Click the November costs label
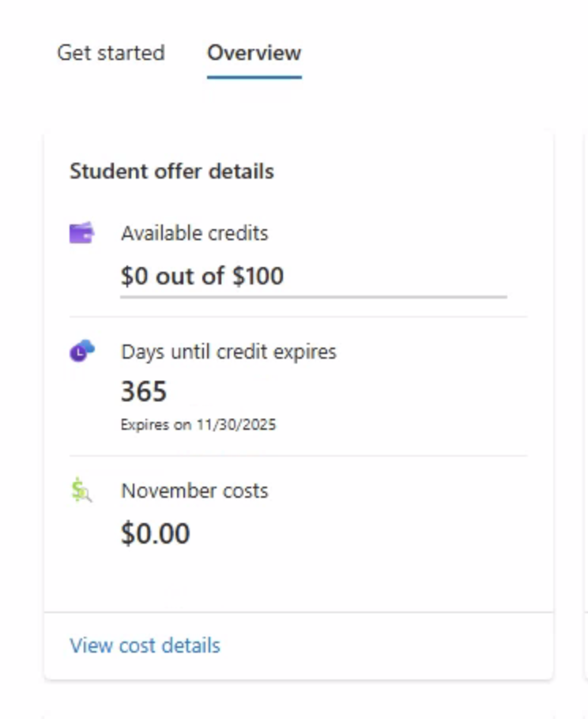Viewport: 588px width, 719px height. click(194, 491)
